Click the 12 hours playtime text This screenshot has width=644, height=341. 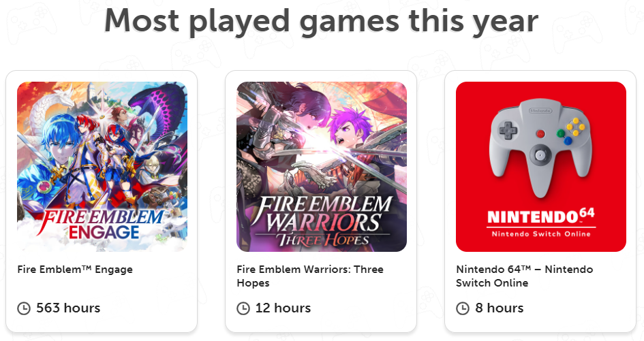[283, 308]
